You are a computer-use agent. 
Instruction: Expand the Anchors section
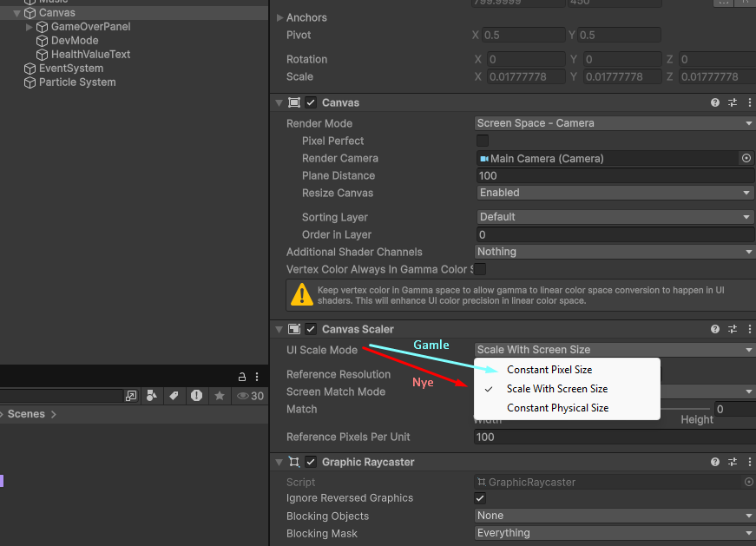[279, 17]
